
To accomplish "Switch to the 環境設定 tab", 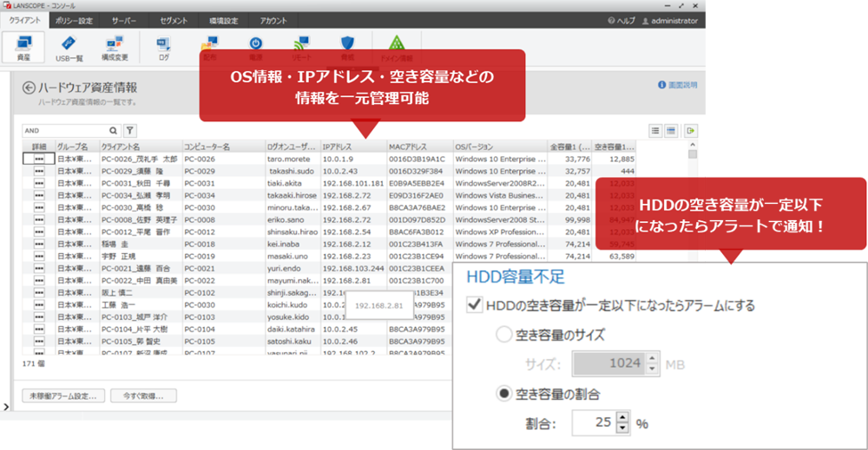I will coord(224,21).
